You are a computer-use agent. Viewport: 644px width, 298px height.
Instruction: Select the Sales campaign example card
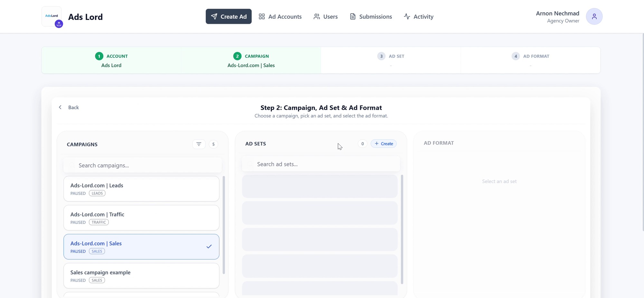(141, 275)
